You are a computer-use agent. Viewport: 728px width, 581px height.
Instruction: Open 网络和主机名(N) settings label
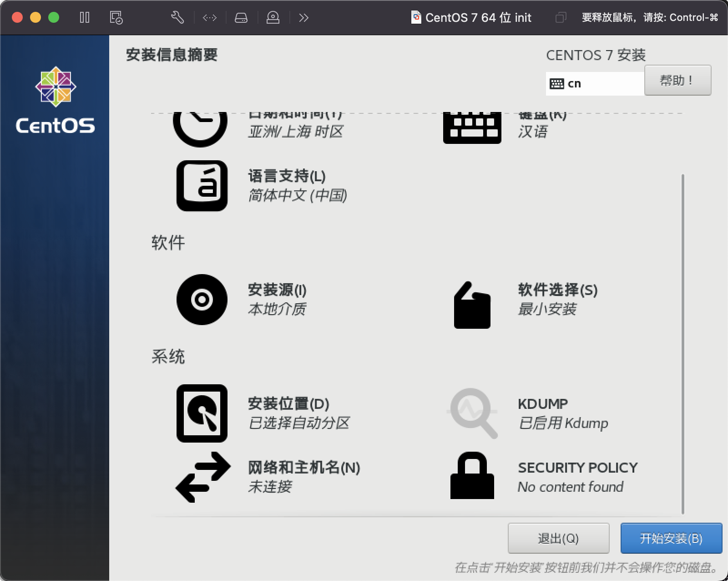[303, 468]
